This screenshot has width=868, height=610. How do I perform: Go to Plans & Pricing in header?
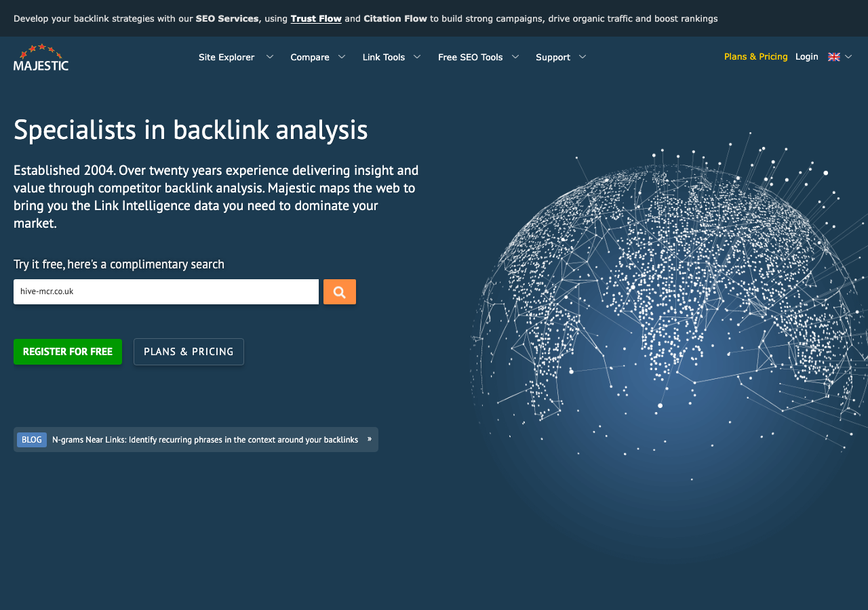(x=756, y=57)
